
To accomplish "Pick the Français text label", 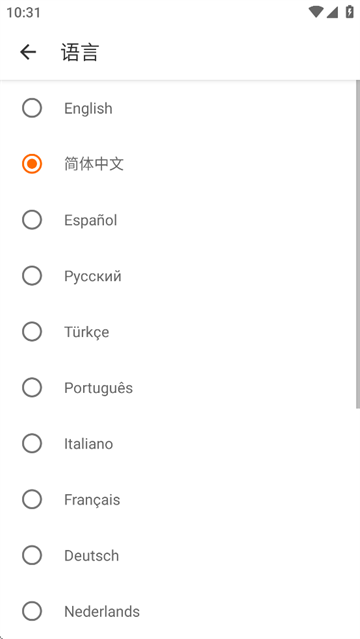I will click(x=92, y=500).
